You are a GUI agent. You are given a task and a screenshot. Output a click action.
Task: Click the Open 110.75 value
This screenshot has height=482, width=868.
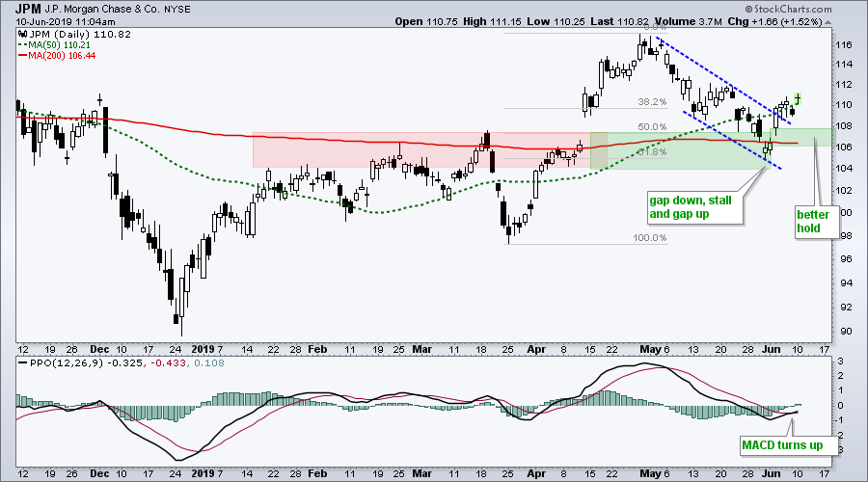[x=425, y=21]
